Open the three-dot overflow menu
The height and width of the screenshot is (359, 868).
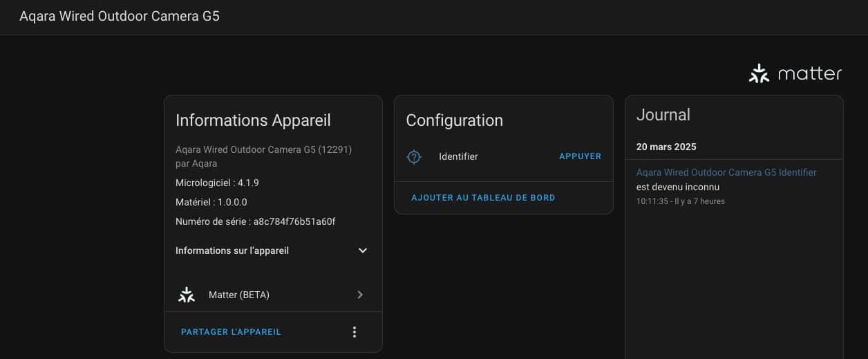click(355, 332)
